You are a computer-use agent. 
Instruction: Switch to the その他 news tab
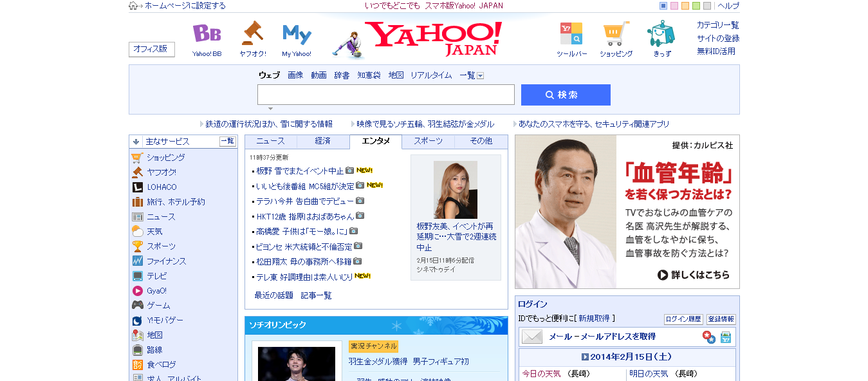(x=481, y=141)
